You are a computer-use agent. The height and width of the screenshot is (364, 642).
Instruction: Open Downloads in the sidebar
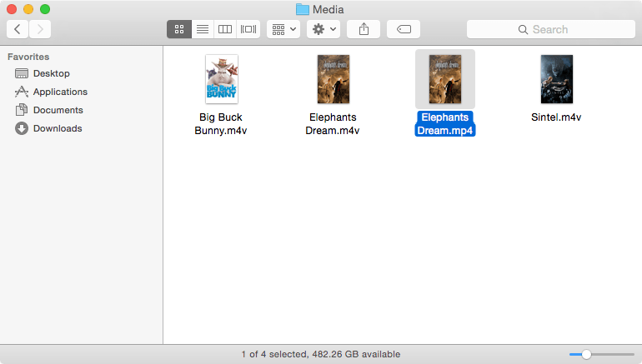pyautogui.click(x=57, y=128)
